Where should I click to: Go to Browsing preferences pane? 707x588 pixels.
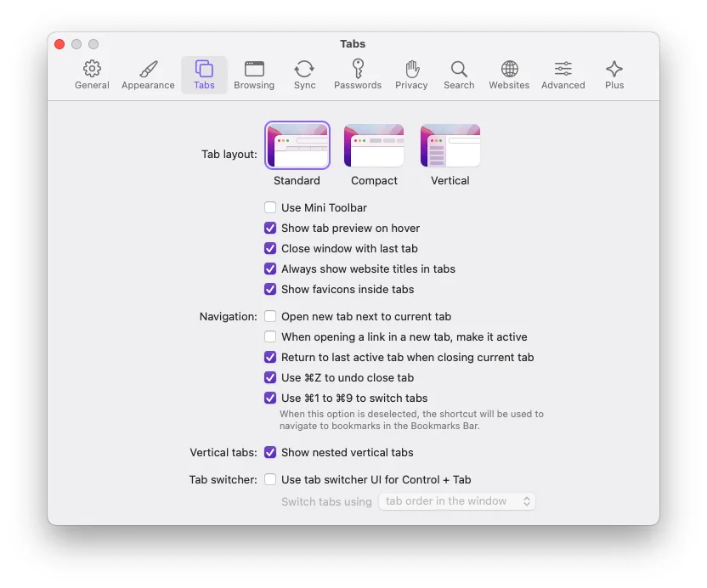click(x=254, y=70)
